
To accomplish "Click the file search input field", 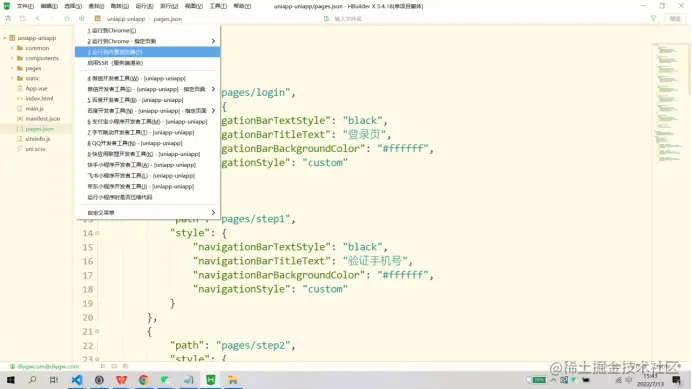I will click(348, 19).
